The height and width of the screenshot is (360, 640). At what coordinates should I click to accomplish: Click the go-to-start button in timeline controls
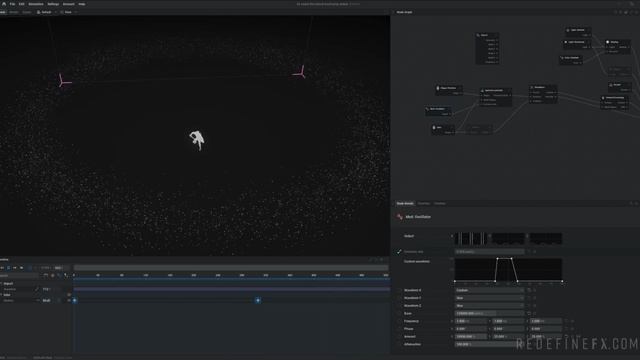click(2, 268)
